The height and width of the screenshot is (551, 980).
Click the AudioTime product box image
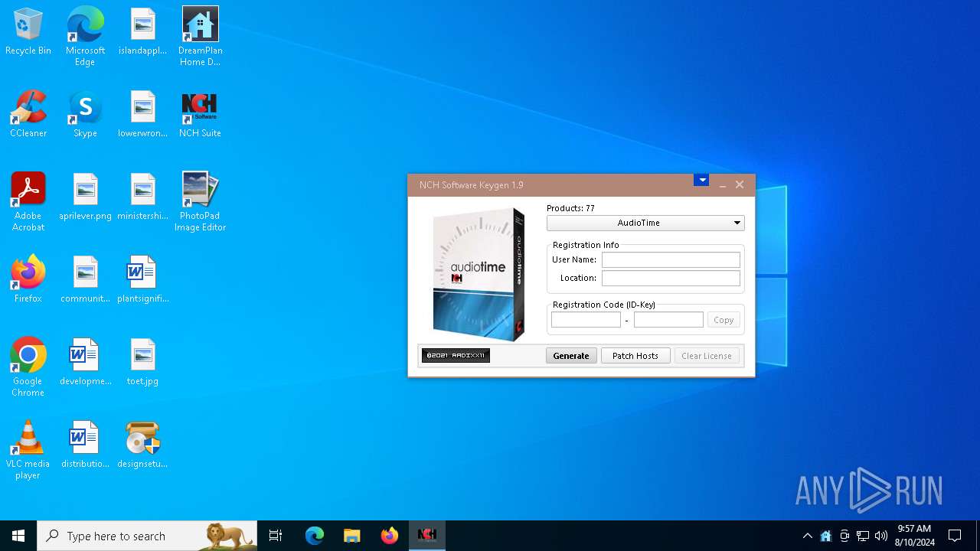(479, 274)
